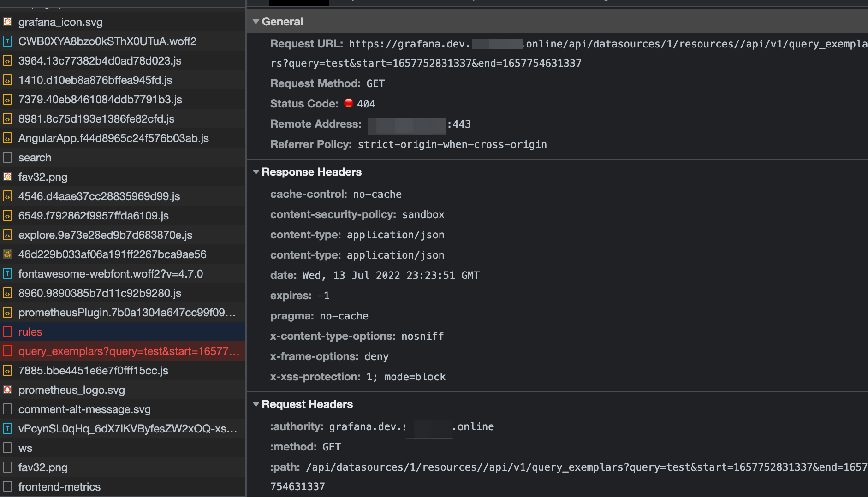Viewport: 868px width, 497px height.
Task: Click the grafana_icon.svg file type icon
Action: (x=7, y=22)
